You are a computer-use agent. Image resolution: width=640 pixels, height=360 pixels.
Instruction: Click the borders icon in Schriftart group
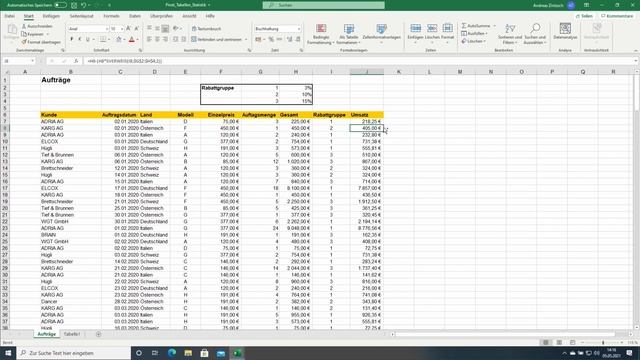103,39
